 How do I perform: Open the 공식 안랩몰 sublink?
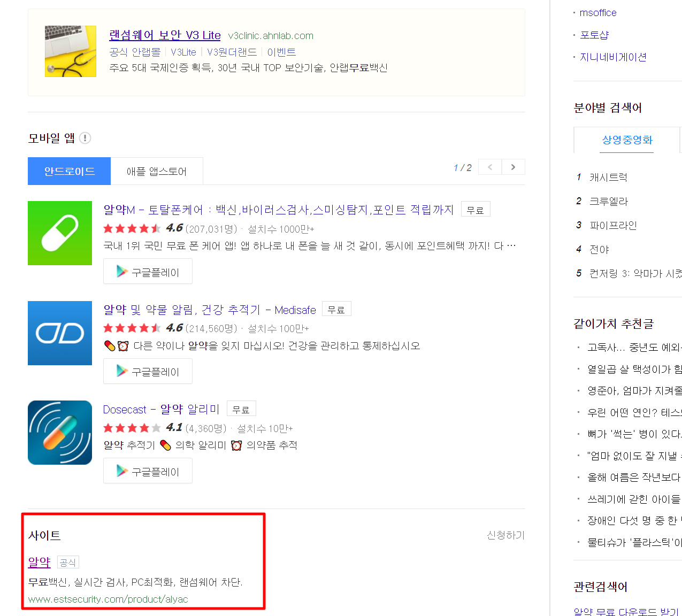click(135, 52)
